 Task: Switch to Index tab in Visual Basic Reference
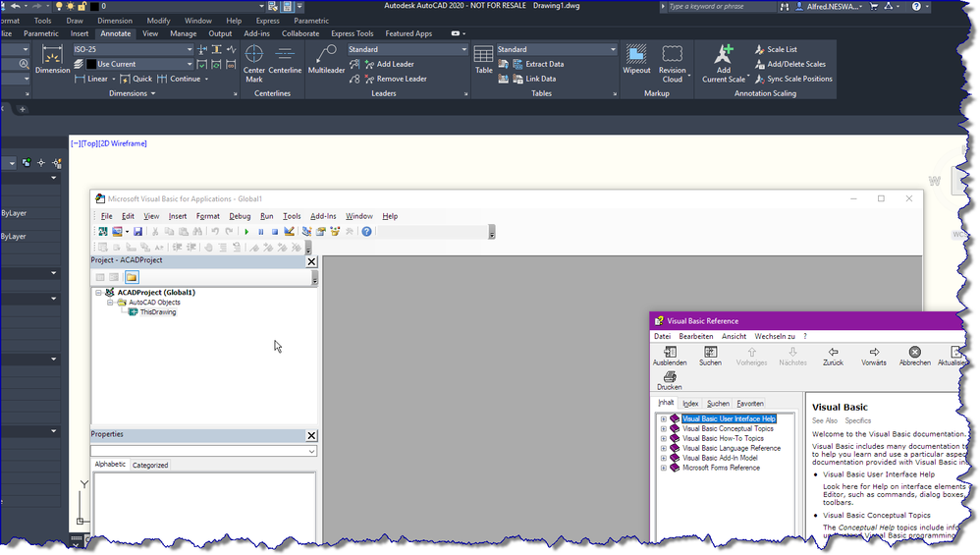690,404
